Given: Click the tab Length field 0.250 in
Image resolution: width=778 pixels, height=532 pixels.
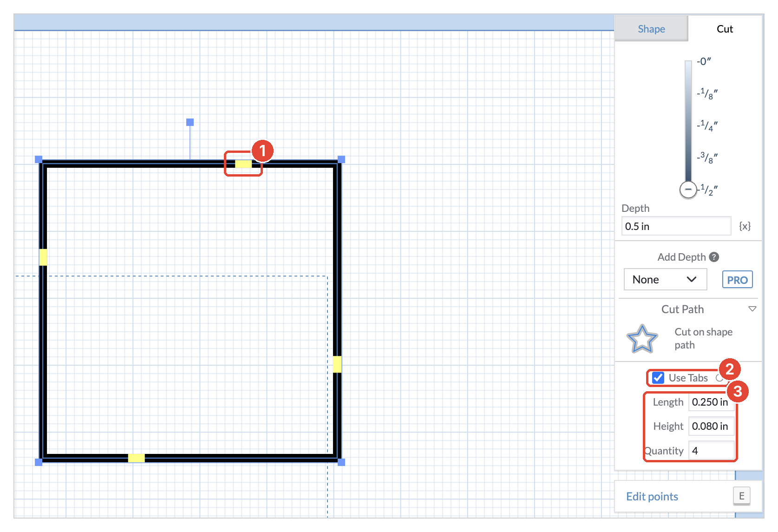Looking at the screenshot, I should click(x=711, y=402).
